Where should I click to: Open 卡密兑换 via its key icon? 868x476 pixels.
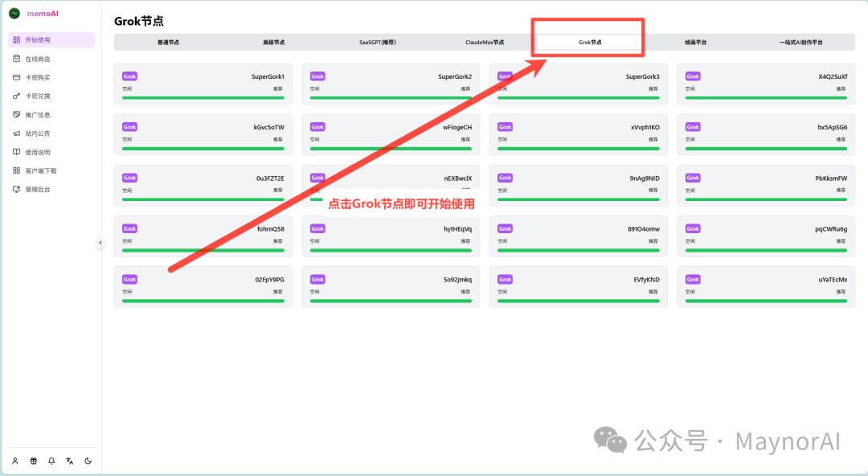[x=17, y=96]
